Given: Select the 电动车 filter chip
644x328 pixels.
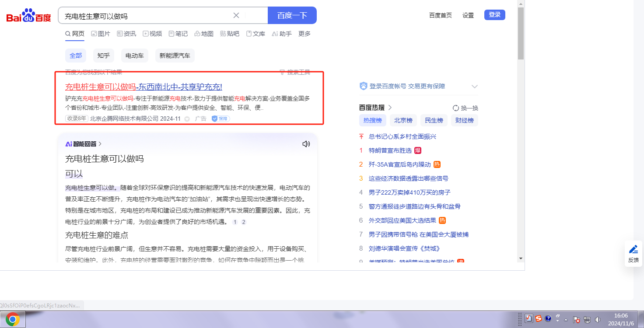Looking at the screenshot, I should 135,56.
